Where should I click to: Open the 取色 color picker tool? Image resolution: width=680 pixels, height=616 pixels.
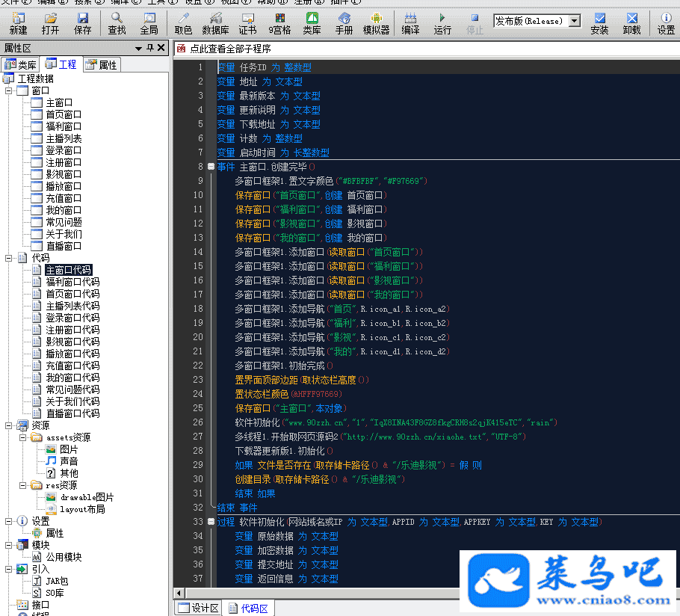[183, 23]
